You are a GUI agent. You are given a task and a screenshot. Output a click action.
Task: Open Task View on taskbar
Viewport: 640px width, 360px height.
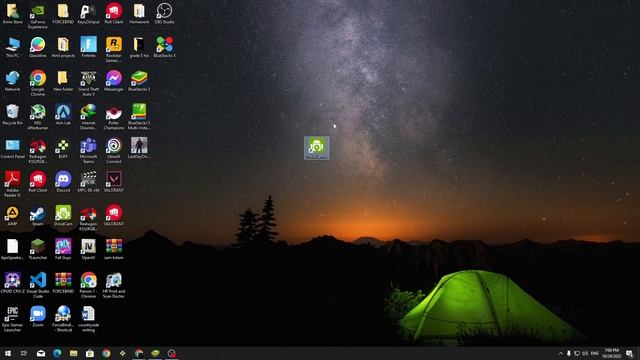coord(24,353)
